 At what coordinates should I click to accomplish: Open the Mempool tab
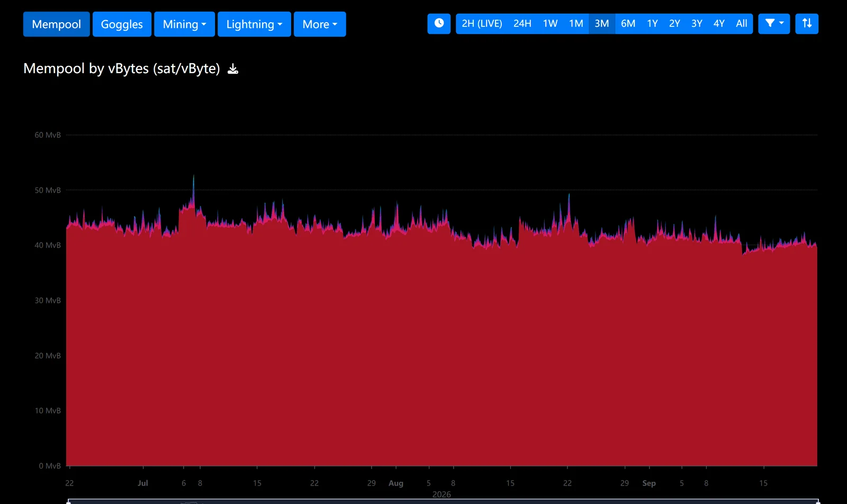point(57,24)
